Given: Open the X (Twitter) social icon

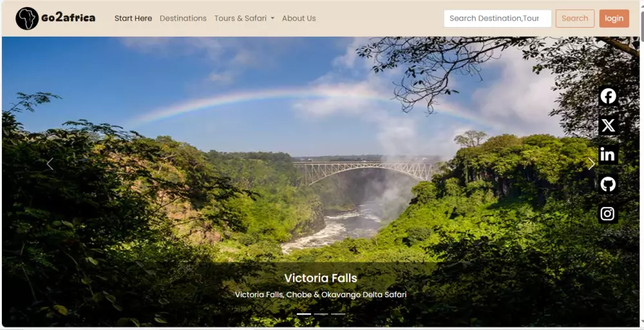Looking at the screenshot, I should pos(608,125).
